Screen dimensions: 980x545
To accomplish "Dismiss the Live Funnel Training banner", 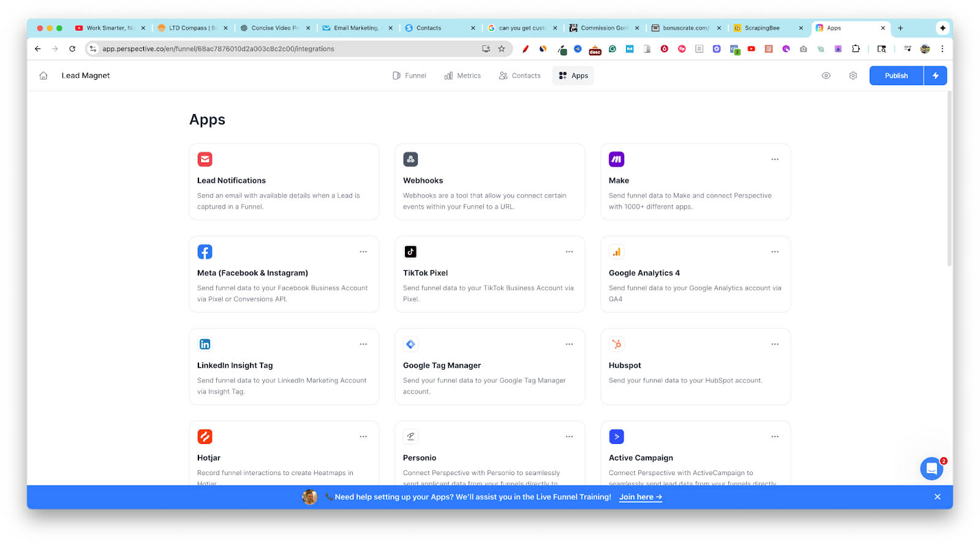I will coord(937,497).
